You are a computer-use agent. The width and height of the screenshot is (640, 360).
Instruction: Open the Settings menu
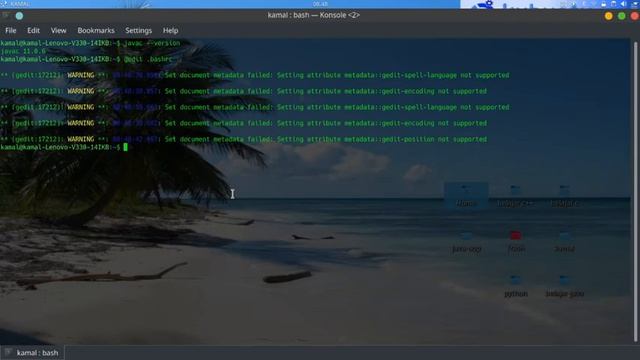click(138, 31)
